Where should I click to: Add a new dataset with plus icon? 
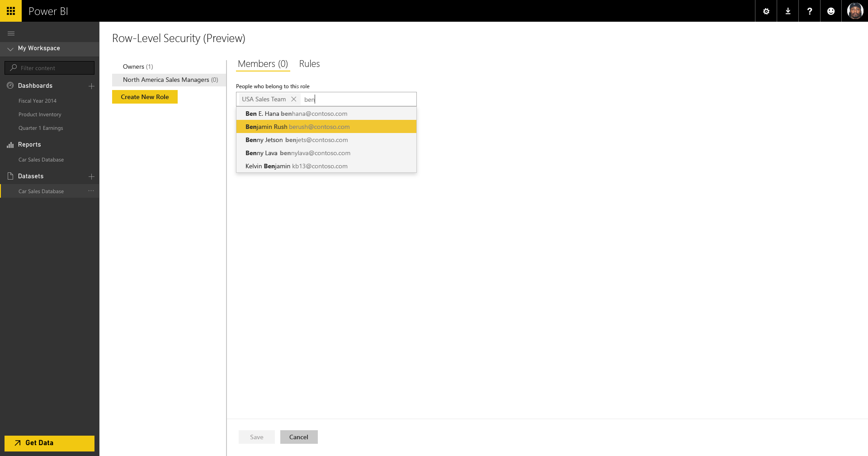point(91,176)
